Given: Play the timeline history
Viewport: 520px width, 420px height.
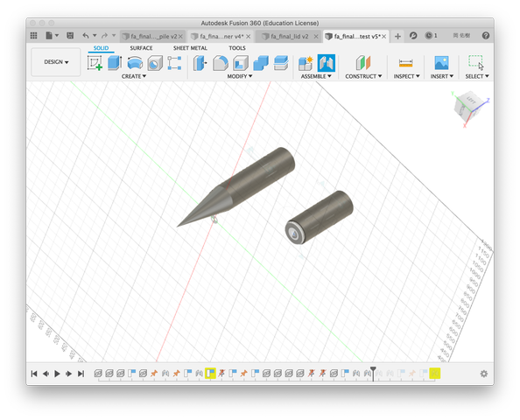Looking at the screenshot, I should click(x=57, y=374).
